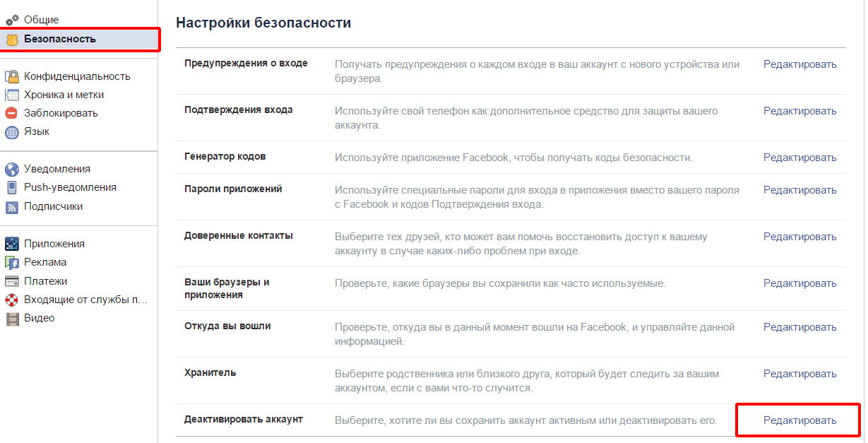
Task: Click the RSS icon beside Подписчики
Action: (12, 206)
